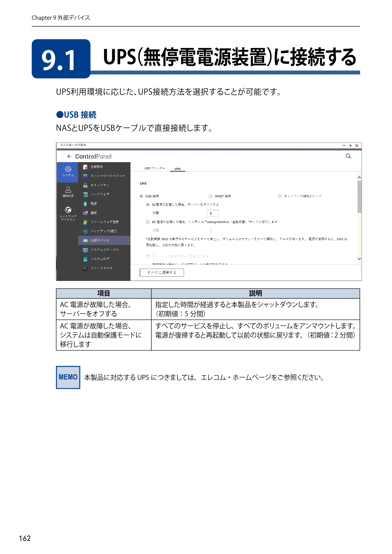
Task: Click the back arrow beside ControlPanel
Action: pyautogui.click(x=70, y=156)
